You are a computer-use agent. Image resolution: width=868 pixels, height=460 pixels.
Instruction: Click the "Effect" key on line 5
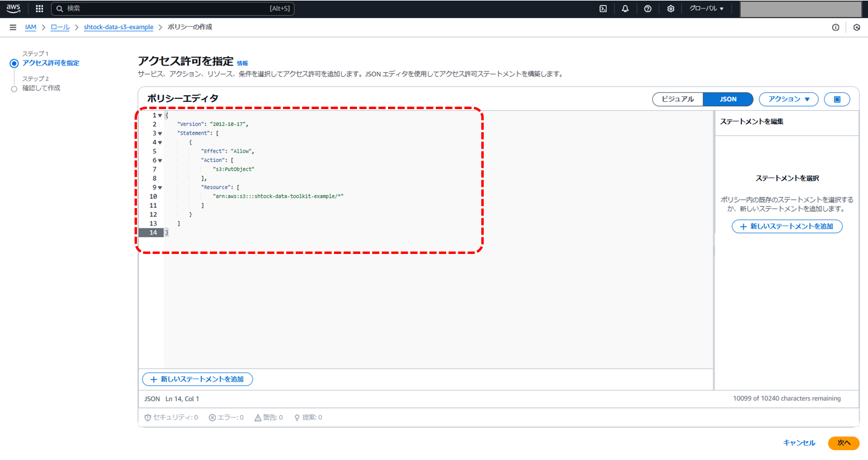[213, 152]
